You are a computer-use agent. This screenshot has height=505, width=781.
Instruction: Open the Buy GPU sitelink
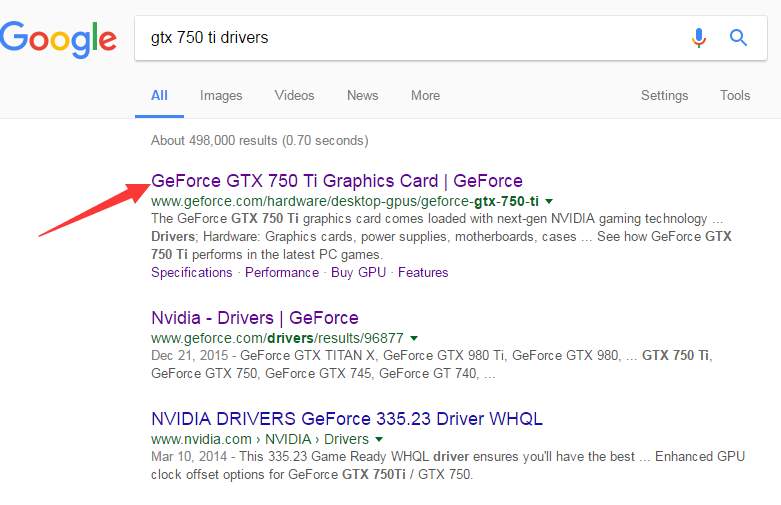(358, 272)
